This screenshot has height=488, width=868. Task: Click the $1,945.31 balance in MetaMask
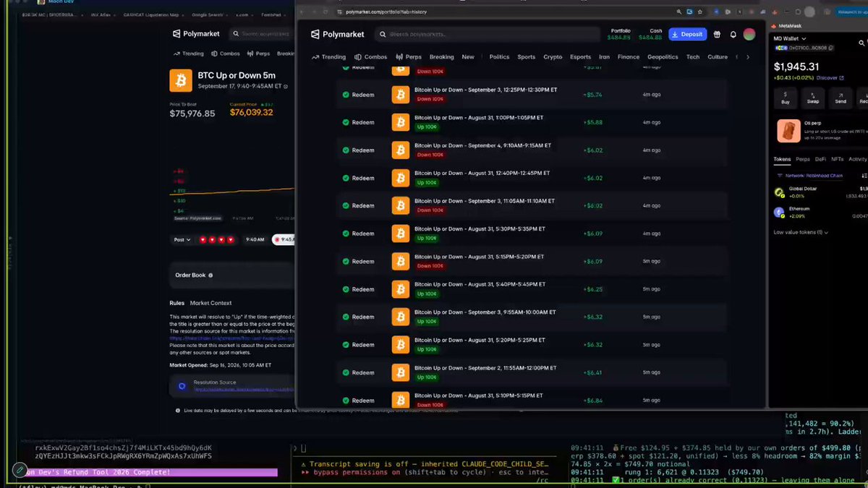(796, 67)
